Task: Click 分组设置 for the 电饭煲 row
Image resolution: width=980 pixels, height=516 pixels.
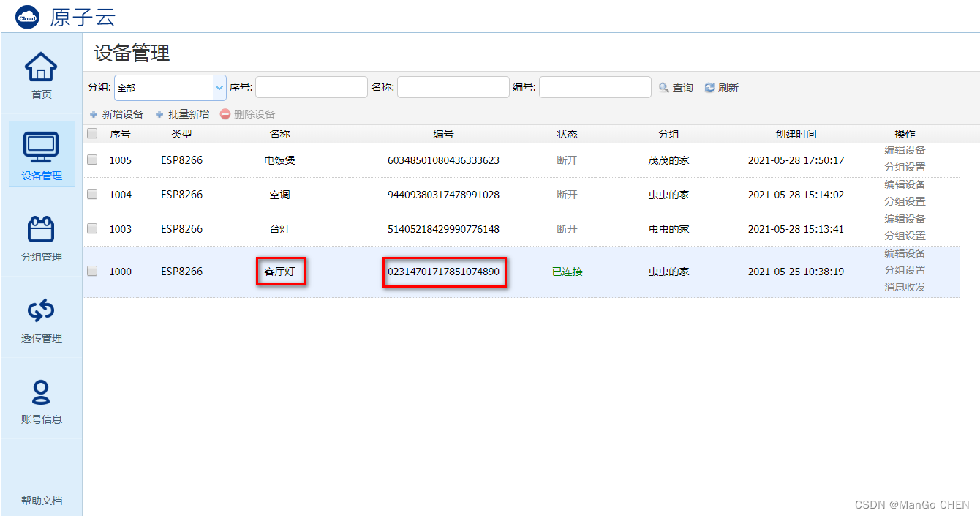Action: [x=905, y=167]
